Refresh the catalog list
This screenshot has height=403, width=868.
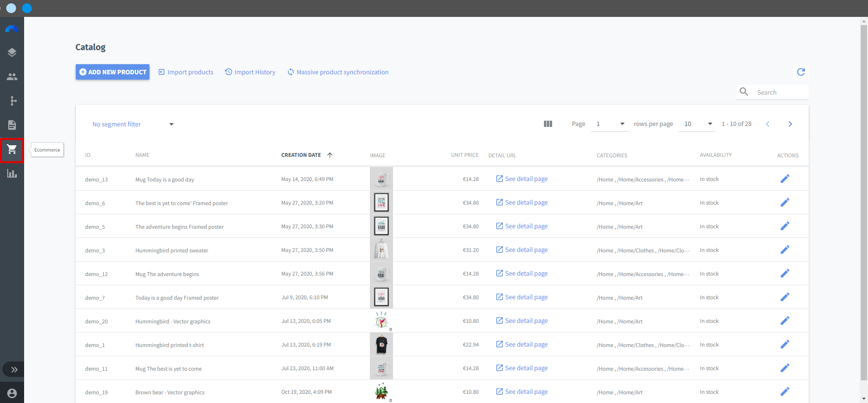click(x=801, y=72)
